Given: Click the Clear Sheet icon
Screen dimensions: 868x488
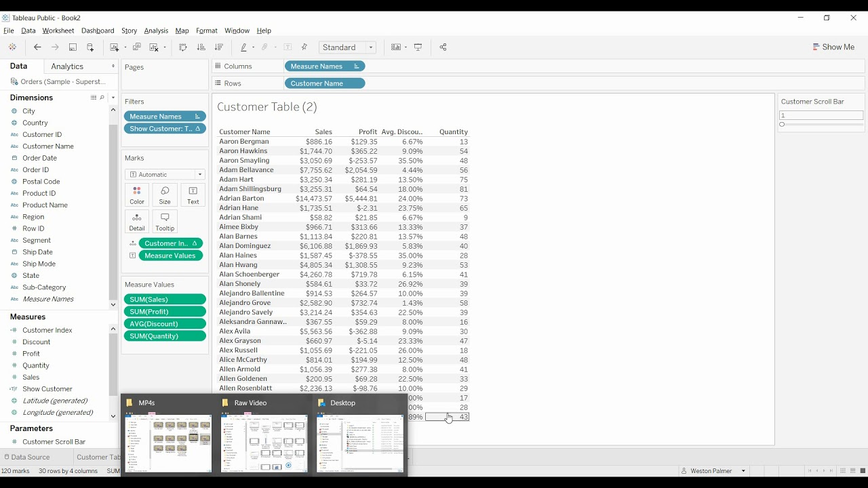Looking at the screenshot, I should click(154, 47).
